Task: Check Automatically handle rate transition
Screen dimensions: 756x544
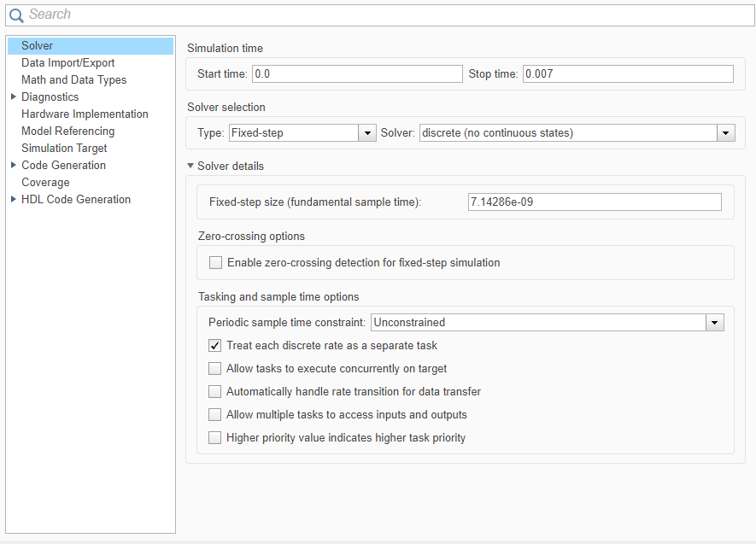Action: tap(215, 392)
